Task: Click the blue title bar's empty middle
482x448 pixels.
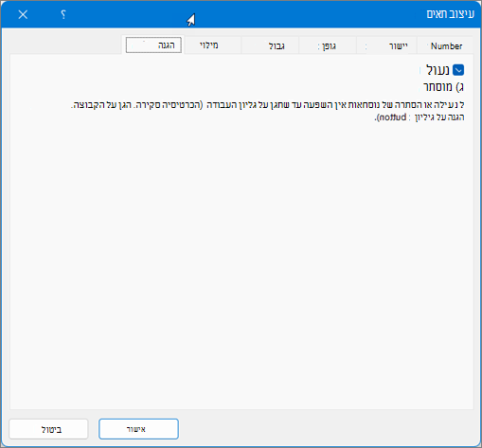Action: (284, 14)
